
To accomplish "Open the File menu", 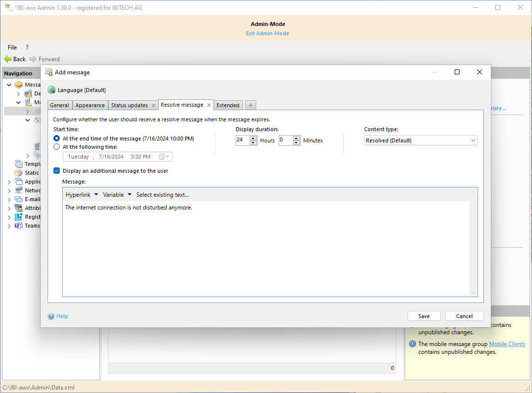I will click(12, 47).
